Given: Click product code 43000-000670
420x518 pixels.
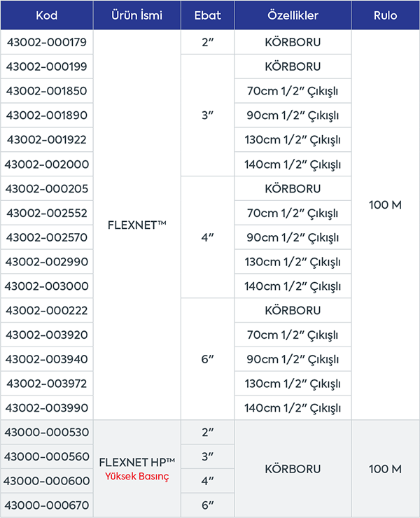Looking at the screenshot, I should coord(46,505).
